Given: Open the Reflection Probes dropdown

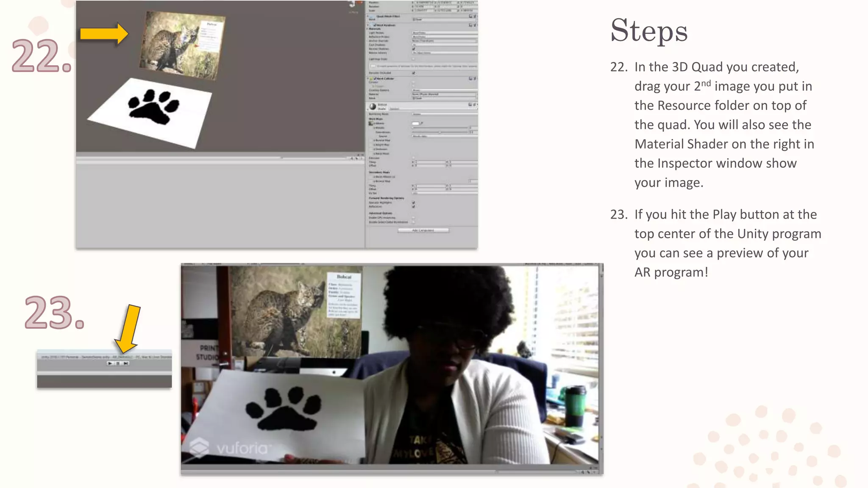Looking at the screenshot, I should [x=445, y=37].
